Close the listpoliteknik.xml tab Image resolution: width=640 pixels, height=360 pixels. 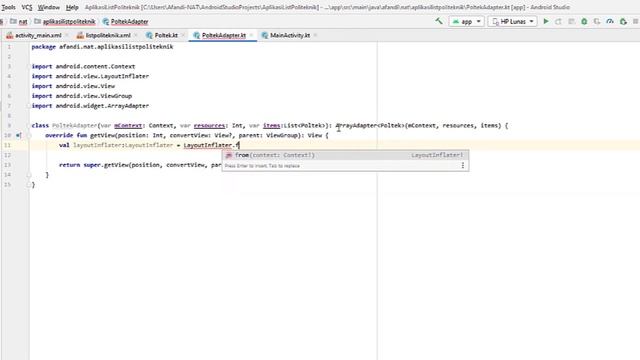[x=136, y=36]
